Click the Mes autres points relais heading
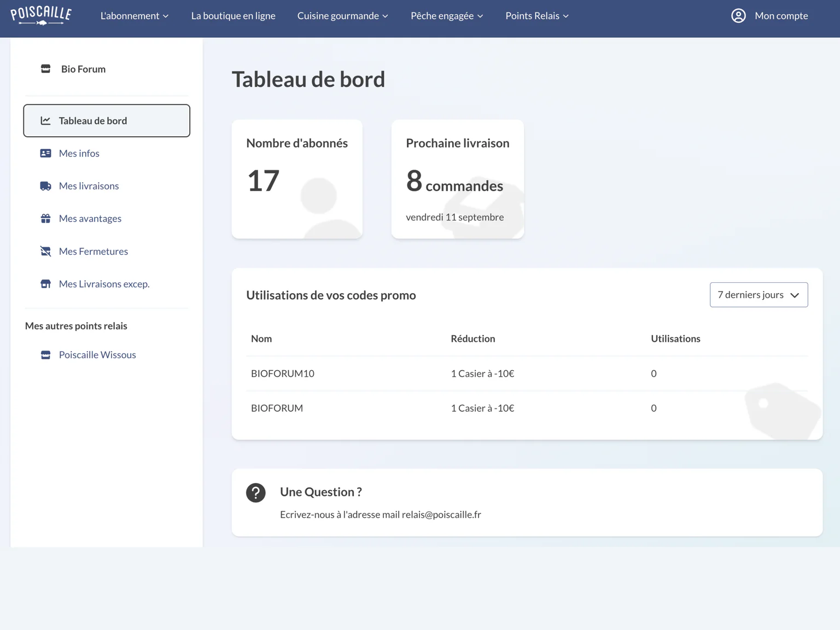 [x=76, y=326]
